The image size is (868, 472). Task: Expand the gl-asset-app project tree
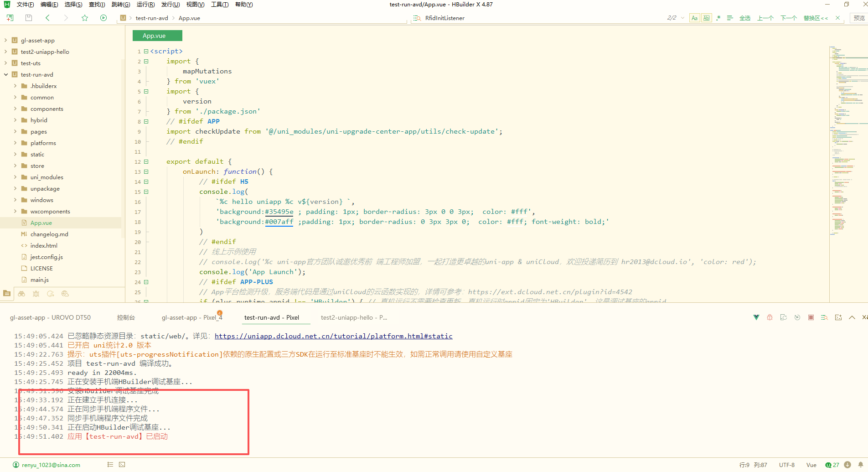point(6,40)
